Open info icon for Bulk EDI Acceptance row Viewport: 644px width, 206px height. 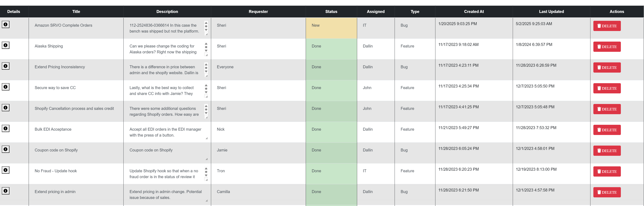click(5, 129)
